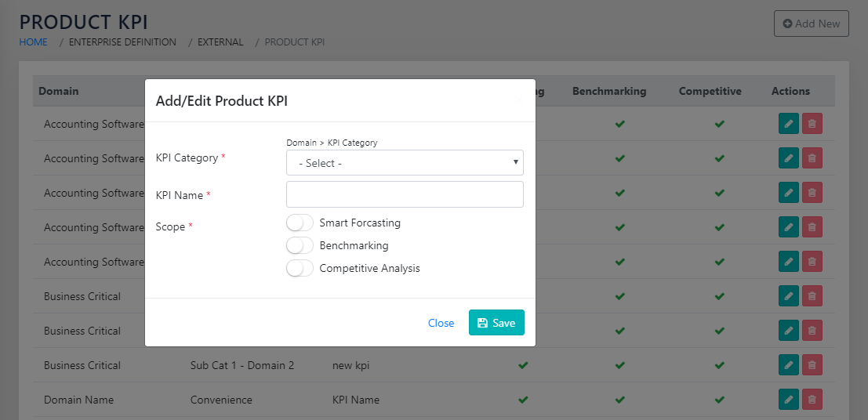Toggle the Competitive Analysis switch
868x420 pixels.
click(x=300, y=269)
